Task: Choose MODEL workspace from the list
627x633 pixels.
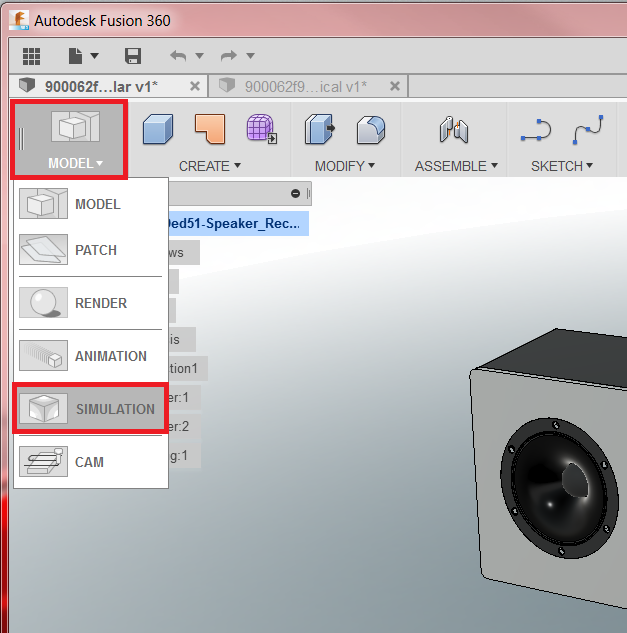Action: click(x=91, y=204)
